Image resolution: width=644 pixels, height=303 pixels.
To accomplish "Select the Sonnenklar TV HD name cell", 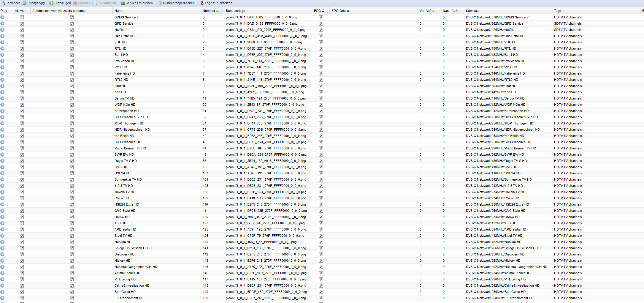I will [x=128, y=179].
